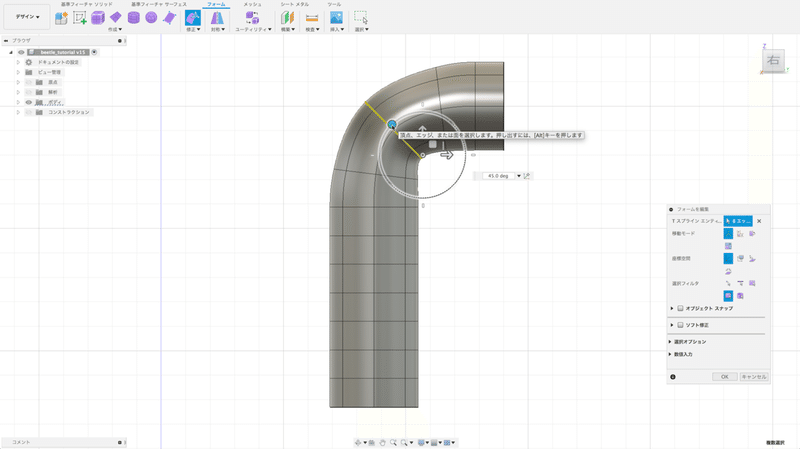The height and width of the screenshot is (449, 800).
Task: Toggle visibility of the Construction folder
Action: pos(29,112)
